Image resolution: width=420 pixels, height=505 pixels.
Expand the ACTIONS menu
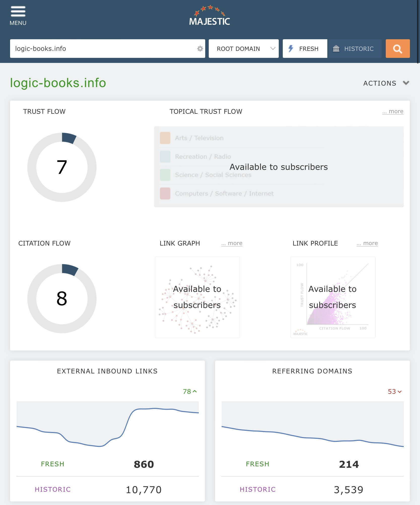point(386,83)
